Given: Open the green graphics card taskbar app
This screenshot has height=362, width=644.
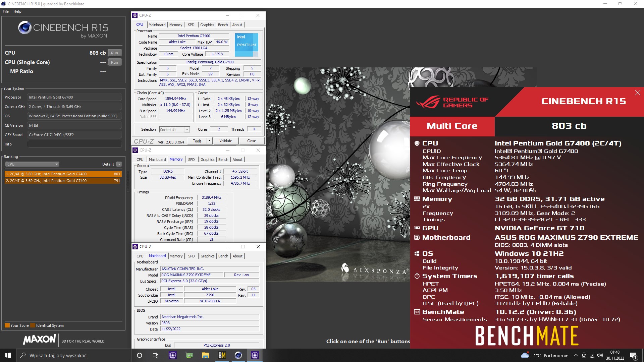Looking at the screenshot, I should point(189,355).
